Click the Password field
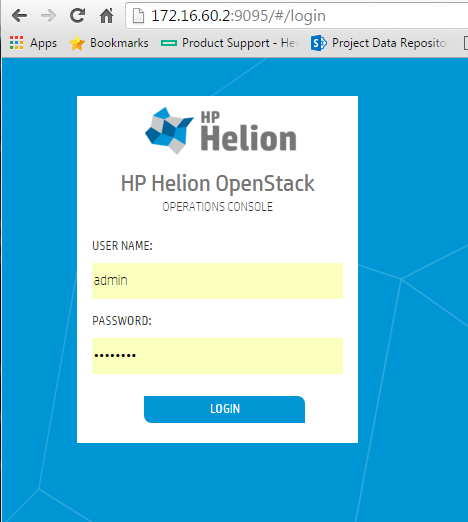The height and width of the screenshot is (522, 468). coord(217,356)
